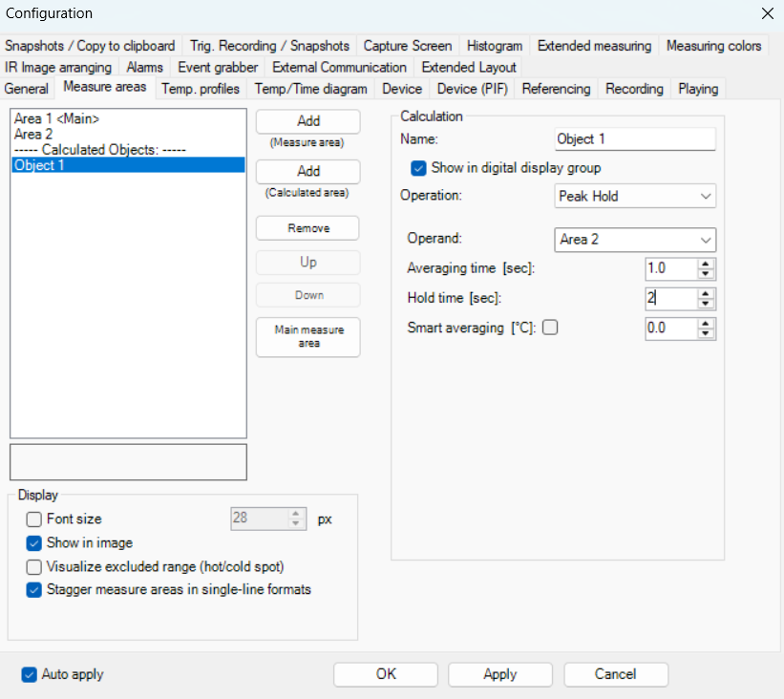784x699 pixels.
Task: Open the Operand dropdown (Area 2)
Action: pyautogui.click(x=635, y=240)
